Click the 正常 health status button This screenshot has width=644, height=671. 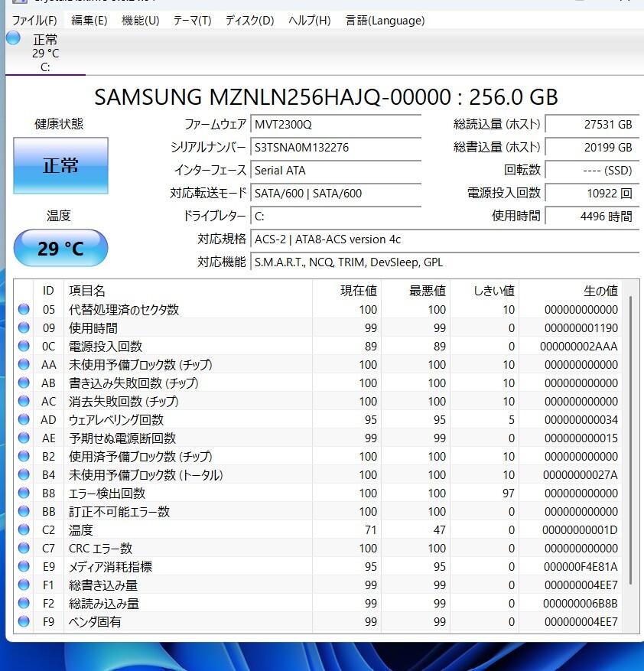[x=60, y=165]
